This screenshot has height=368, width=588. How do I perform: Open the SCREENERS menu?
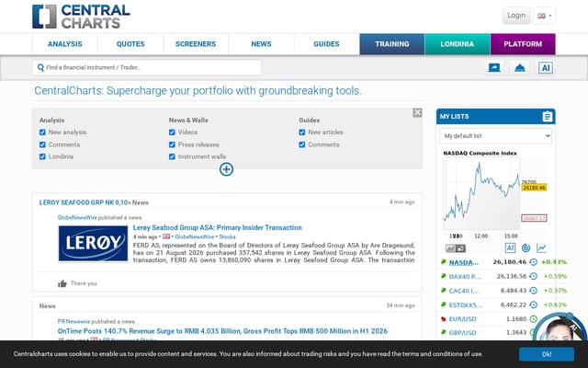(x=196, y=44)
